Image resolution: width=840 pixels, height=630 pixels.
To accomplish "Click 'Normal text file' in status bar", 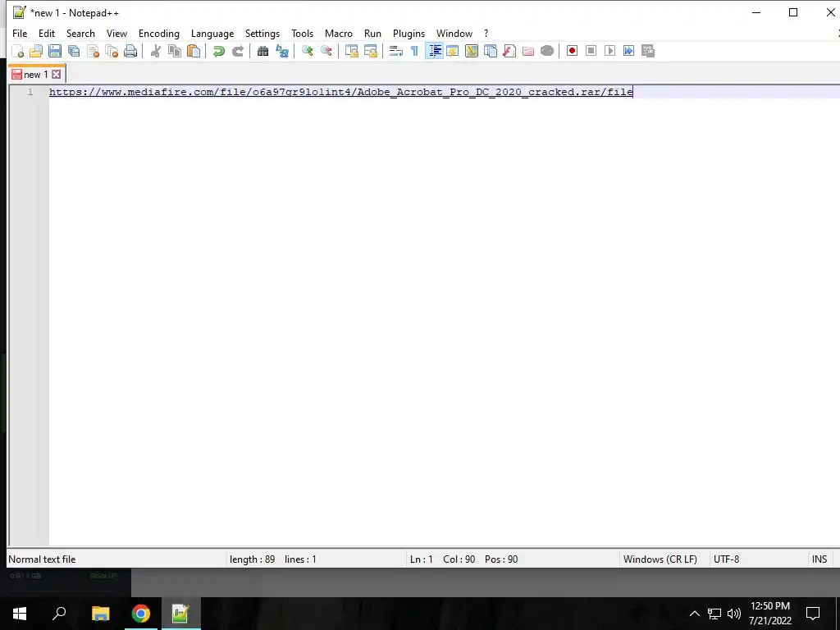I will 42,559.
